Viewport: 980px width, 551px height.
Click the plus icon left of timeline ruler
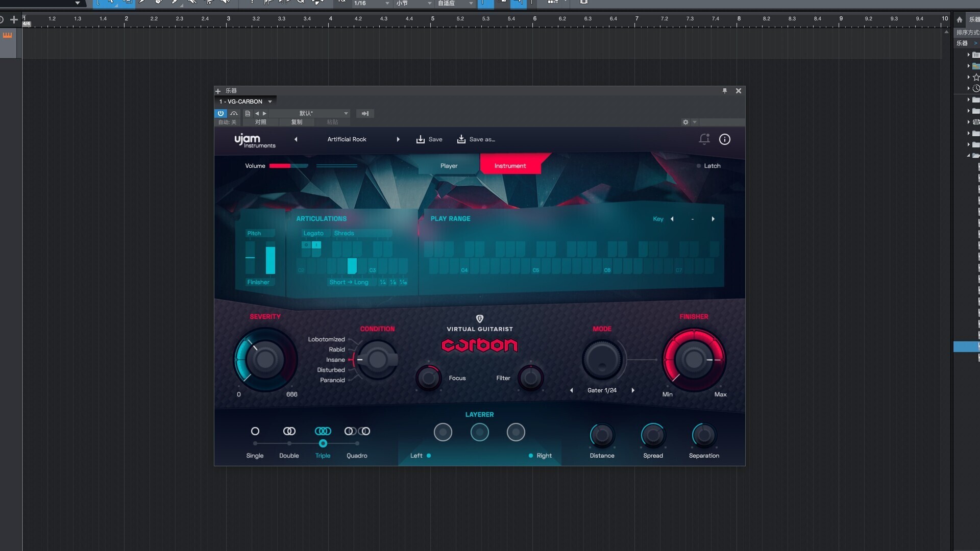14,19
